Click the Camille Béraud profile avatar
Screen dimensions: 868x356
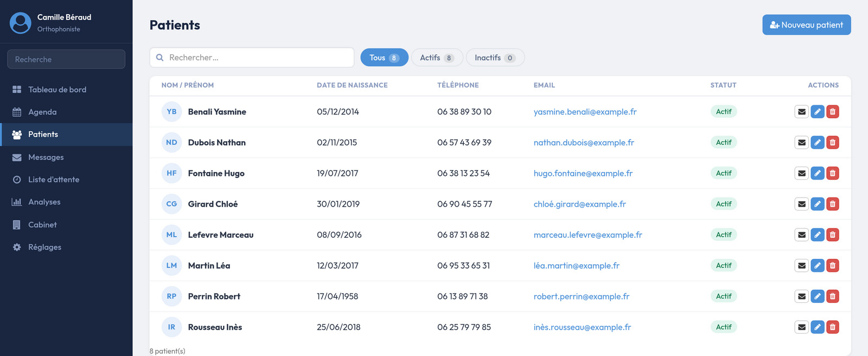pyautogui.click(x=21, y=23)
